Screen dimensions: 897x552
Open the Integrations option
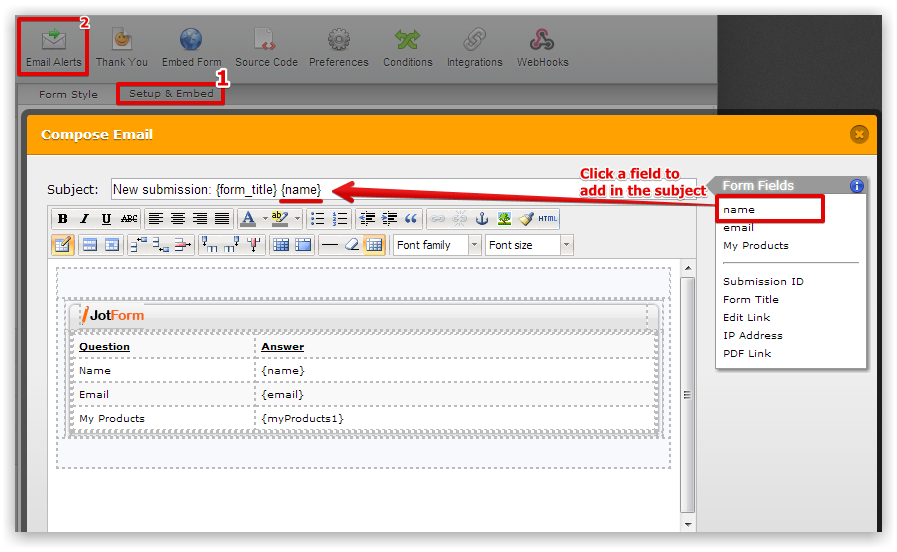pos(474,47)
